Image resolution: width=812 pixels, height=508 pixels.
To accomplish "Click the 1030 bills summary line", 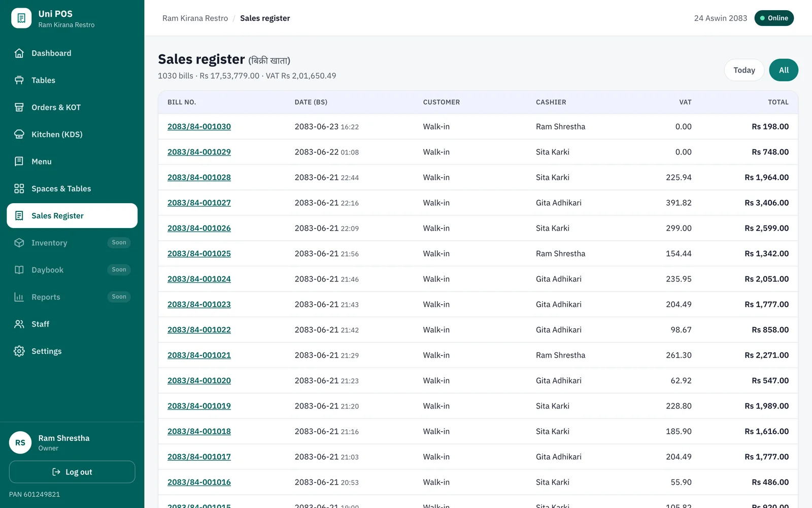I will (247, 76).
